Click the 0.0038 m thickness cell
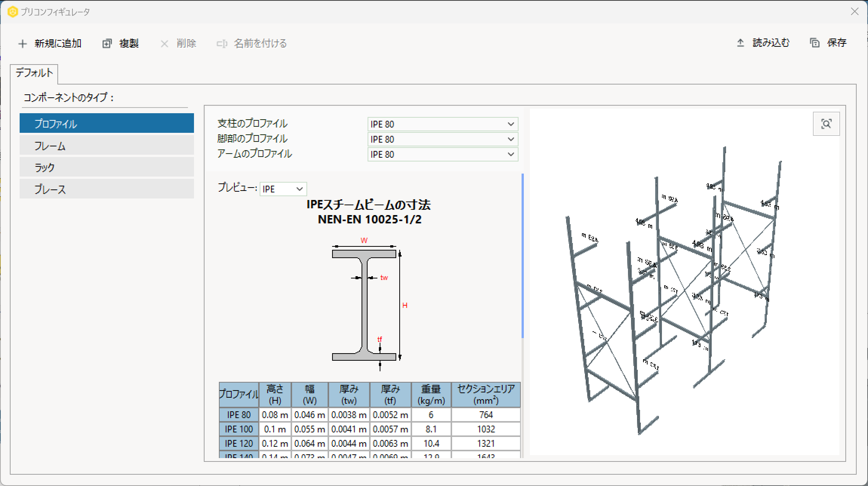The width and height of the screenshot is (868, 486). (349, 415)
